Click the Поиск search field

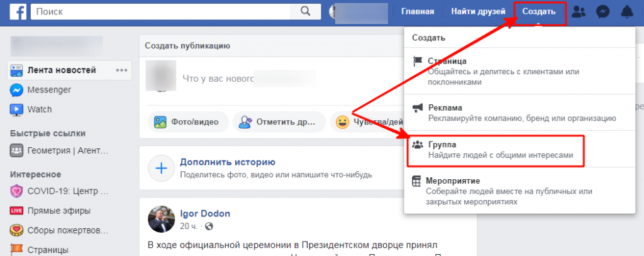160,11
